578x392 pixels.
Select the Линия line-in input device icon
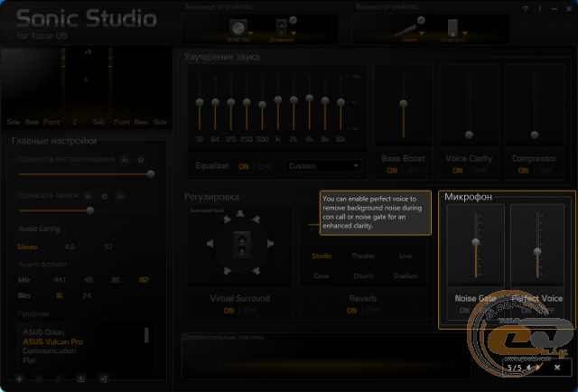pos(406,30)
